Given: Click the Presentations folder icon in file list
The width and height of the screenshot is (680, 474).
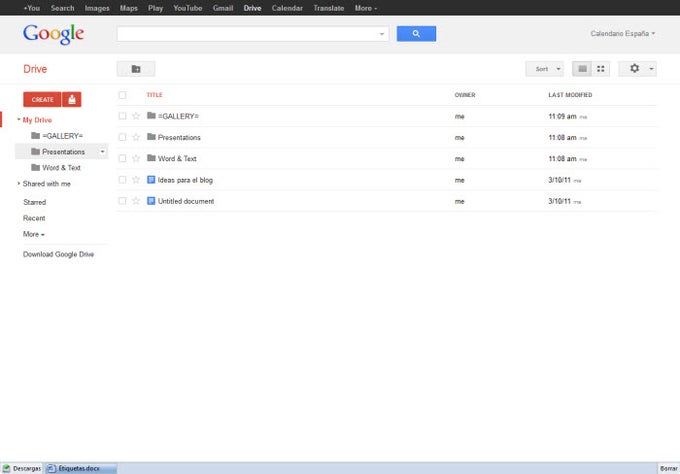Looking at the screenshot, I should [x=151, y=137].
